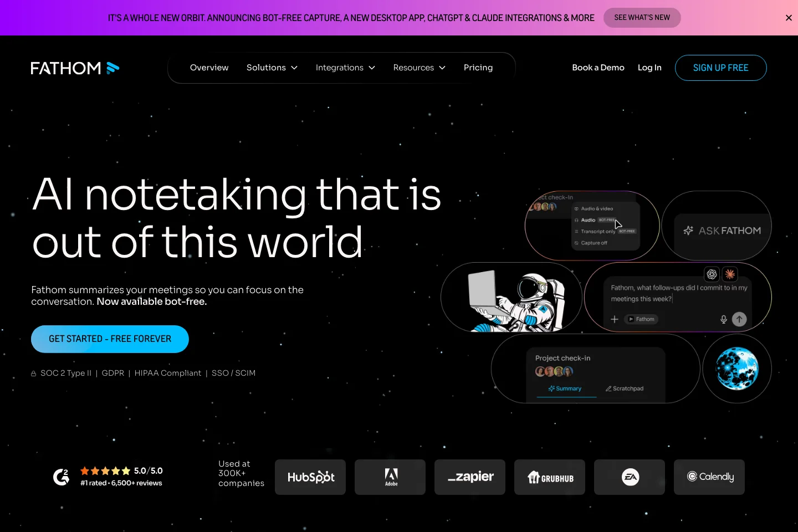The image size is (798, 532).
Task: Open the Integrations dropdown menu
Action: tap(345, 68)
